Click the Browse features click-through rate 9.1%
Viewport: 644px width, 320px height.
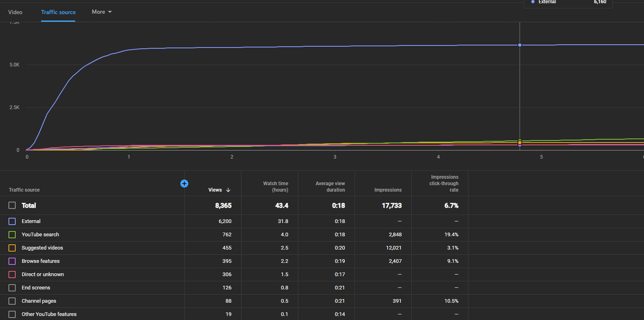[453, 261]
